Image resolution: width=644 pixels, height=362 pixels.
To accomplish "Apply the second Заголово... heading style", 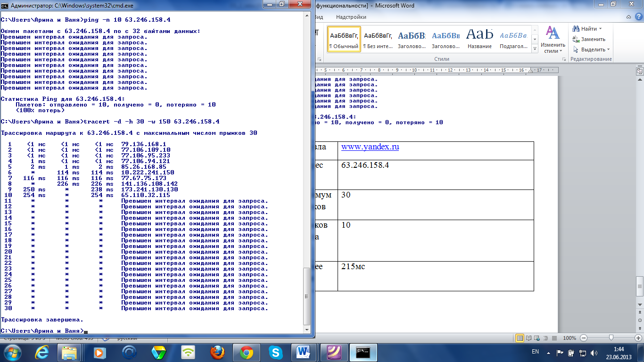I will 446,39.
